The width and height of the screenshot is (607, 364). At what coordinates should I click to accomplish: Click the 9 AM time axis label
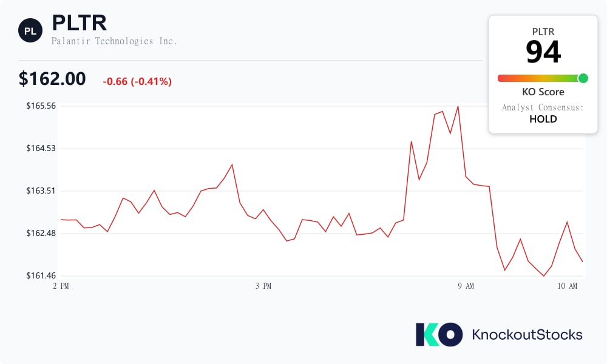(x=466, y=286)
